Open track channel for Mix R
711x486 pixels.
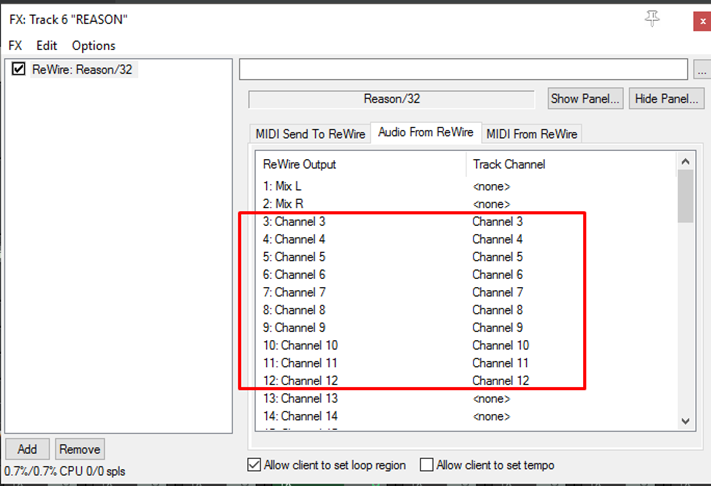(x=492, y=204)
